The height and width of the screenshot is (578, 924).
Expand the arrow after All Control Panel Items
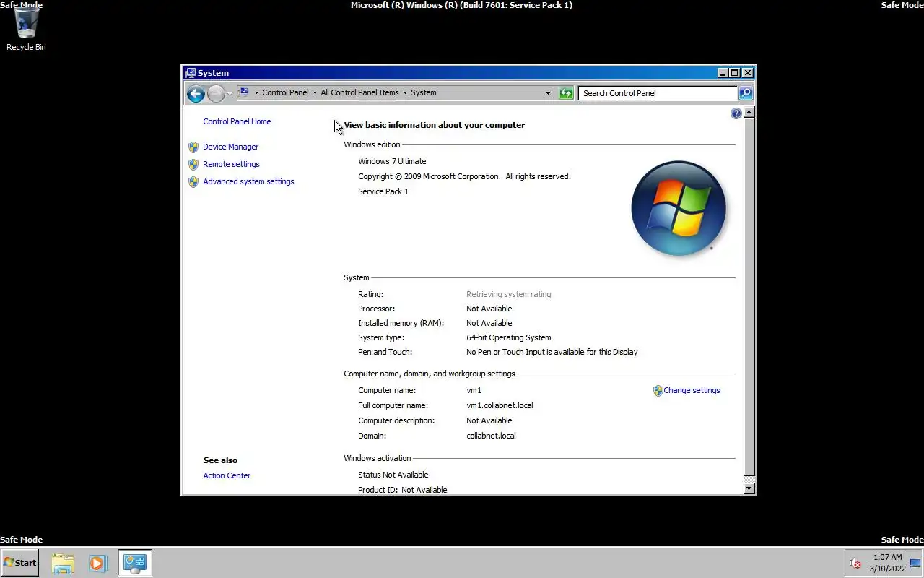click(x=405, y=92)
